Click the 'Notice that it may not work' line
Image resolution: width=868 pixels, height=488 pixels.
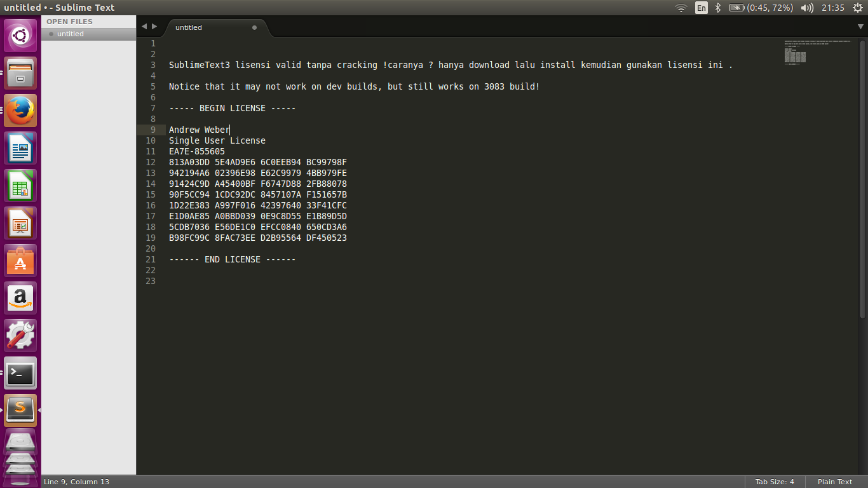tap(355, 86)
